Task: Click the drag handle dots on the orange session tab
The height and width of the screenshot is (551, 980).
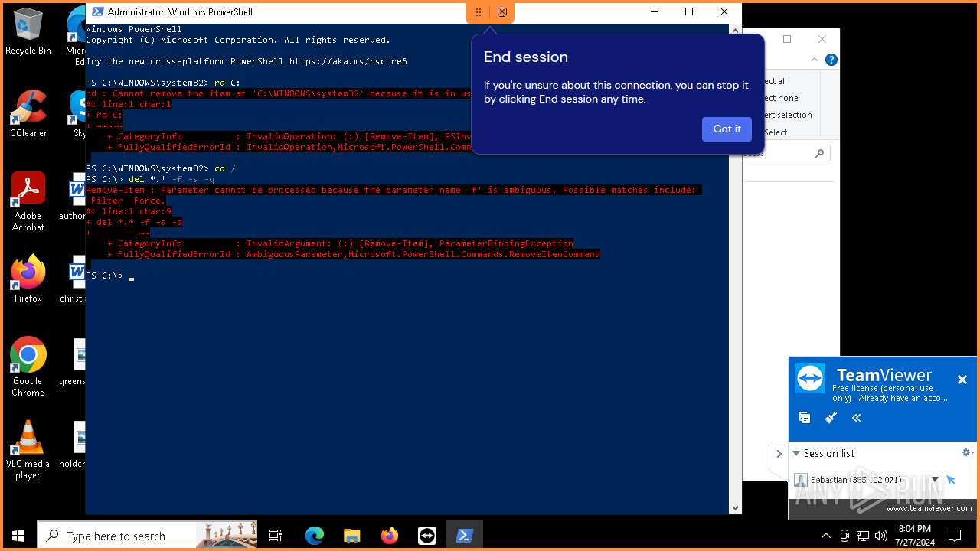Action: pyautogui.click(x=479, y=12)
